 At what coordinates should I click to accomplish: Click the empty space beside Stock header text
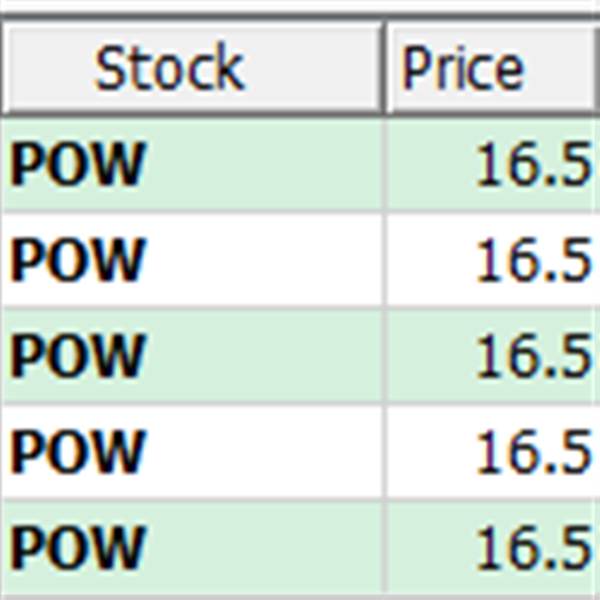pyautogui.click(x=314, y=68)
